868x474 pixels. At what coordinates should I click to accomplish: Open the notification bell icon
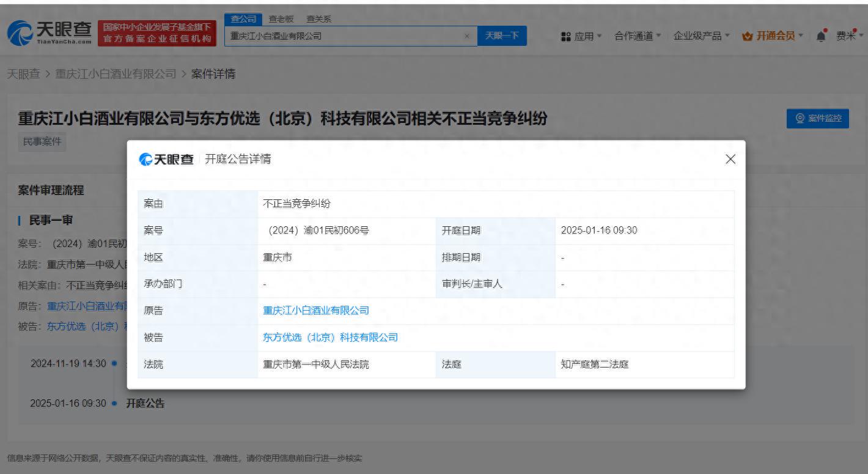coord(822,35)
